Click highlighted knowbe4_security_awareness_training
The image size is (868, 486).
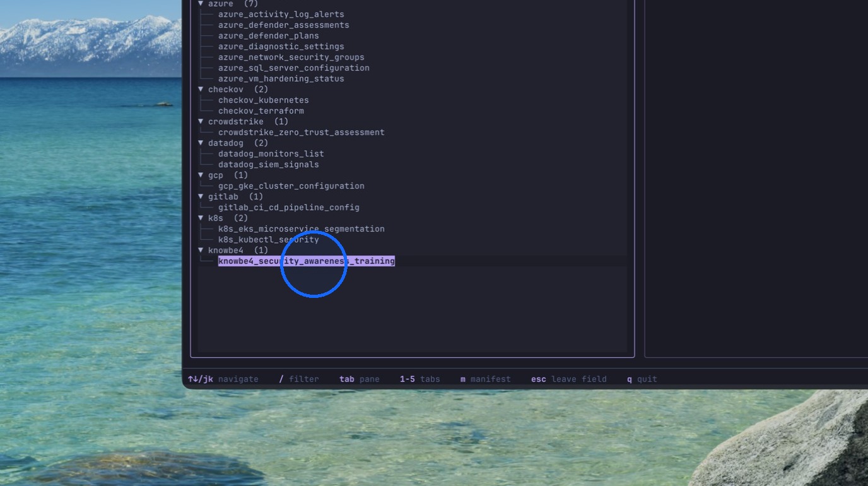[307, 261]
